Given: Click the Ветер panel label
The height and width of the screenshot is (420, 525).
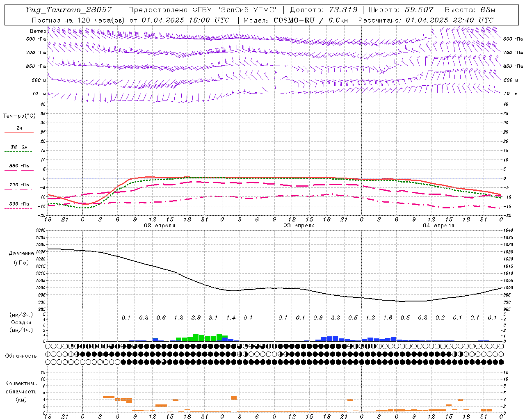Looking at the screenshot, I should pyautogui.click(x=38, y=31).
